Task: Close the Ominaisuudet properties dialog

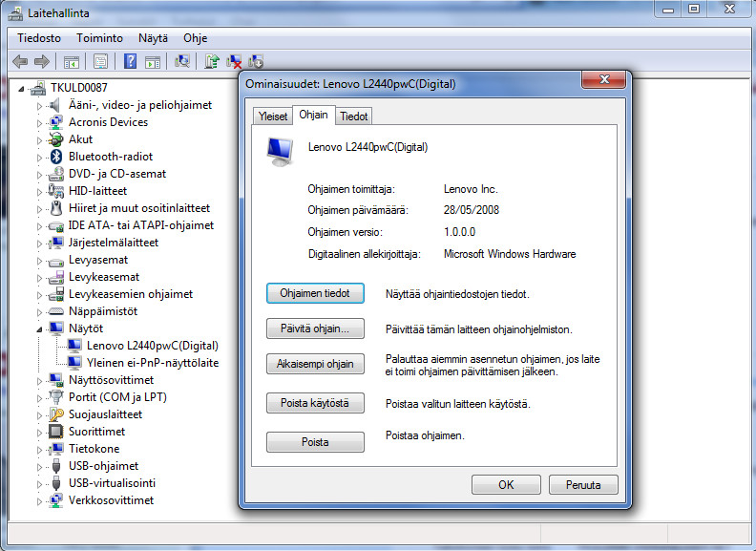Action: [604, 79]
